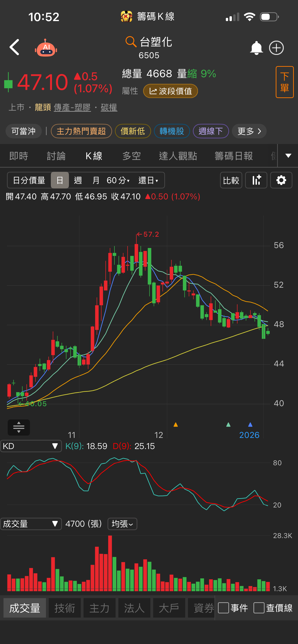This screenshot has width=298, height=644.
Task: Tap the orange search magnifier icon
Action: click(131, 41)
